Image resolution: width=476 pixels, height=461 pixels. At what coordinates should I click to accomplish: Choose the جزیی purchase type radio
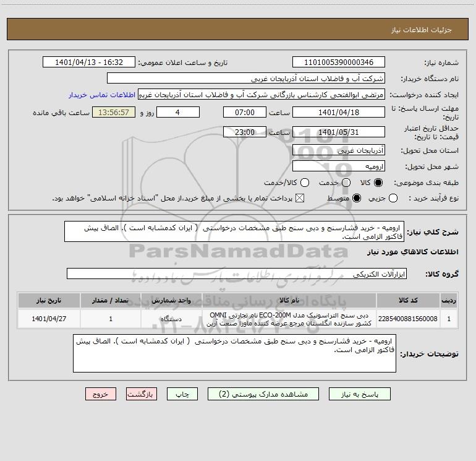(x=393, y=198)
